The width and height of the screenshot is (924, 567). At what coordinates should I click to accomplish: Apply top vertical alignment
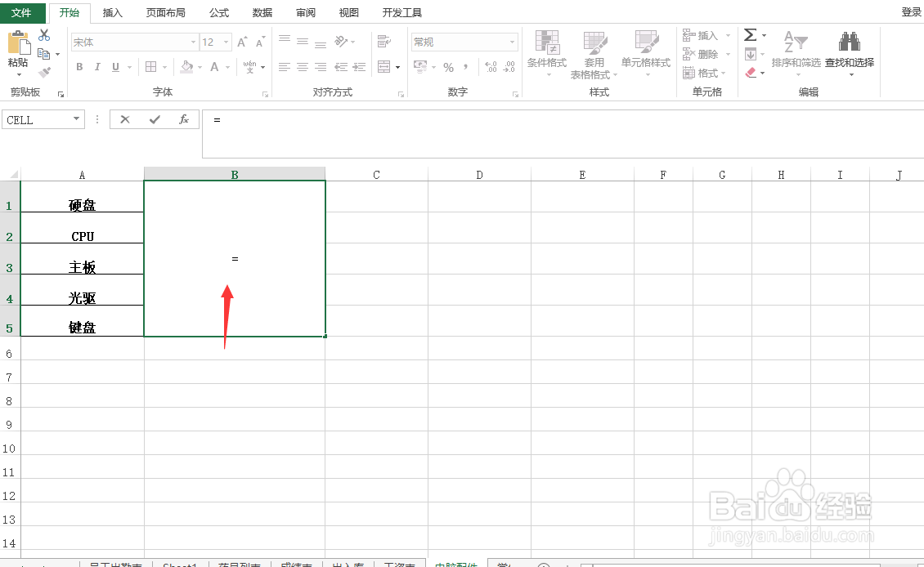285,40
